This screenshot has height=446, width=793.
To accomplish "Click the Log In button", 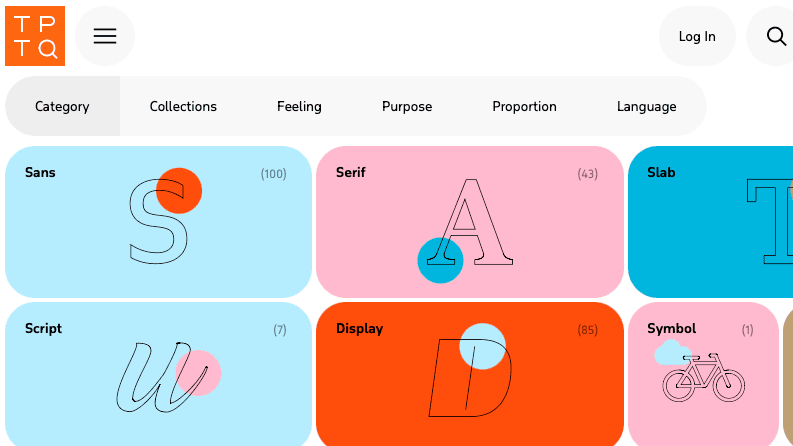I will 697,36.
